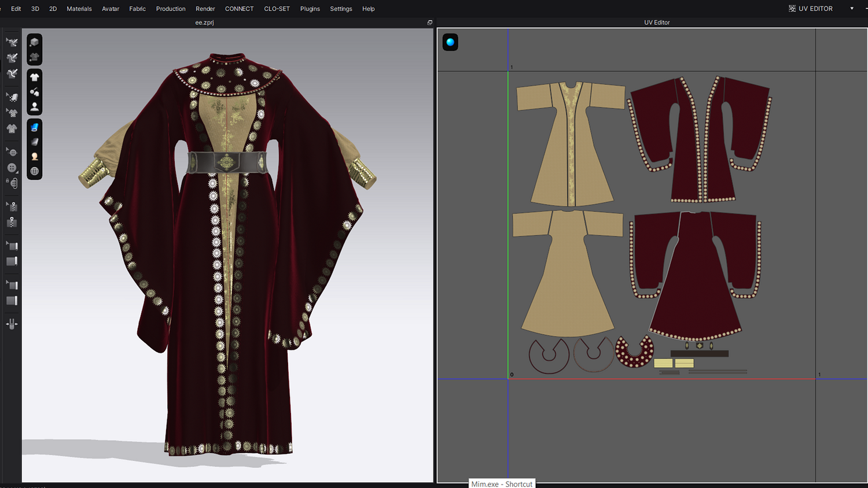Open the Edit menu
Image resolution: width=868 pixels, height=488 pixels.
[x=16, y=9]
